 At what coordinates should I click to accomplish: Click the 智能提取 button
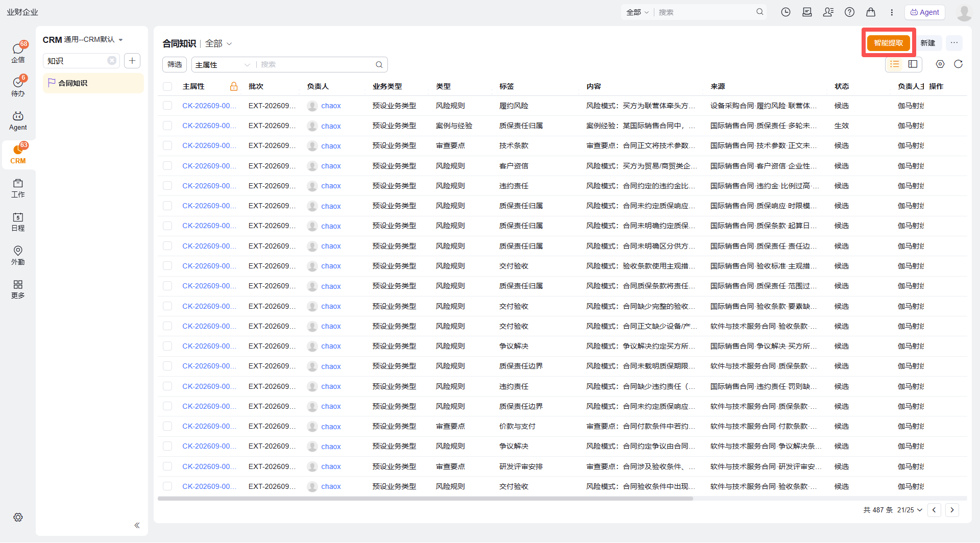coord(888,43)
